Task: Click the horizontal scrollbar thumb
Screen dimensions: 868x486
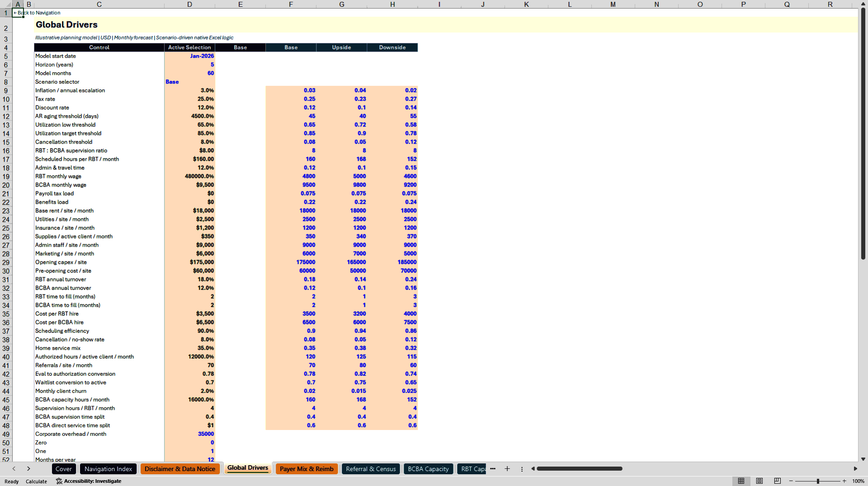Action: click(x=579, y=469)
